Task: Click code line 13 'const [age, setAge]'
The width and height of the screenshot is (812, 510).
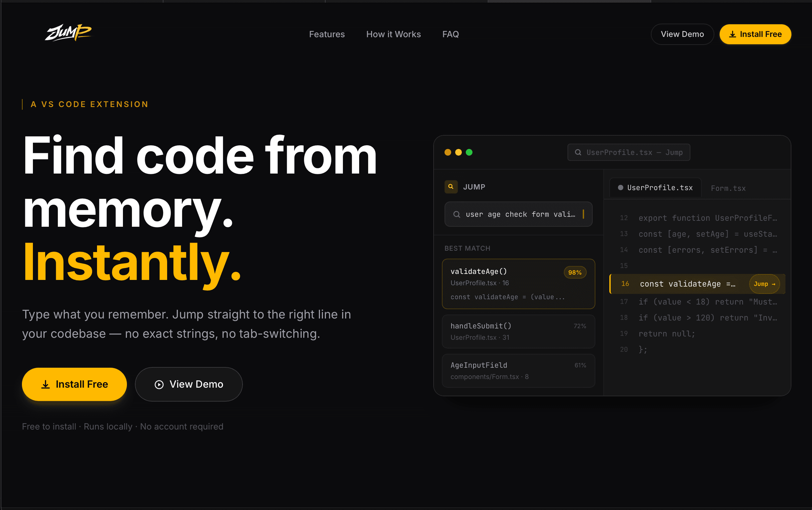Action: [697, 234]
